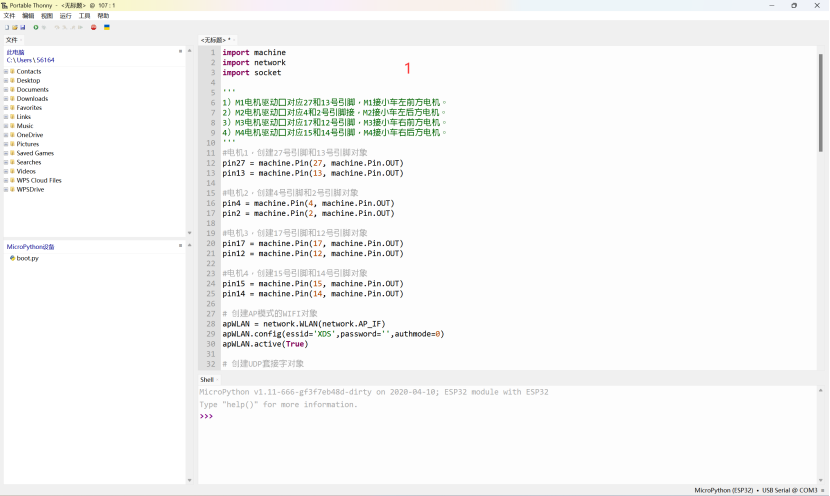
Task: Run the current script with green play icon
Action: point(36,28)
